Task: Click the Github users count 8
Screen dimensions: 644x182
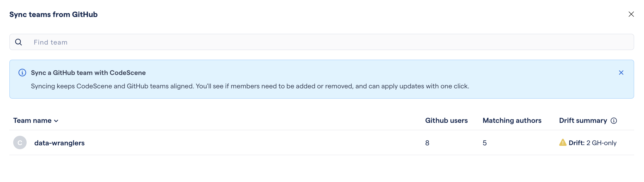Action: click(427, 143)
